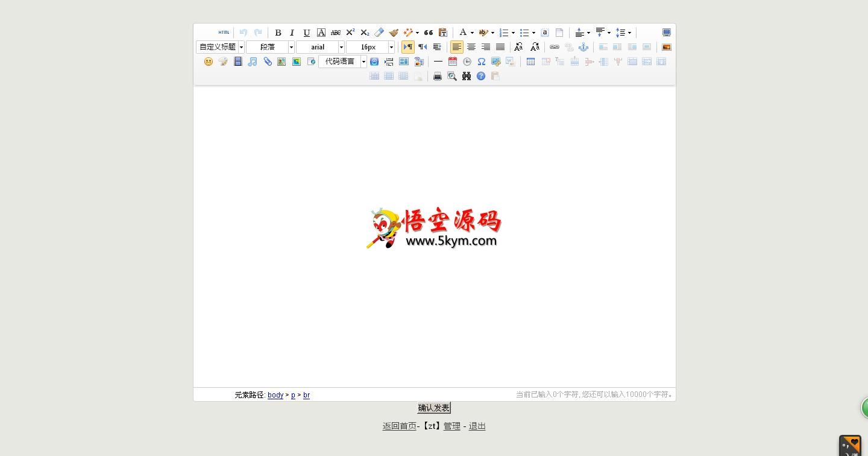Toggle justify alignment

pos(500,47)
